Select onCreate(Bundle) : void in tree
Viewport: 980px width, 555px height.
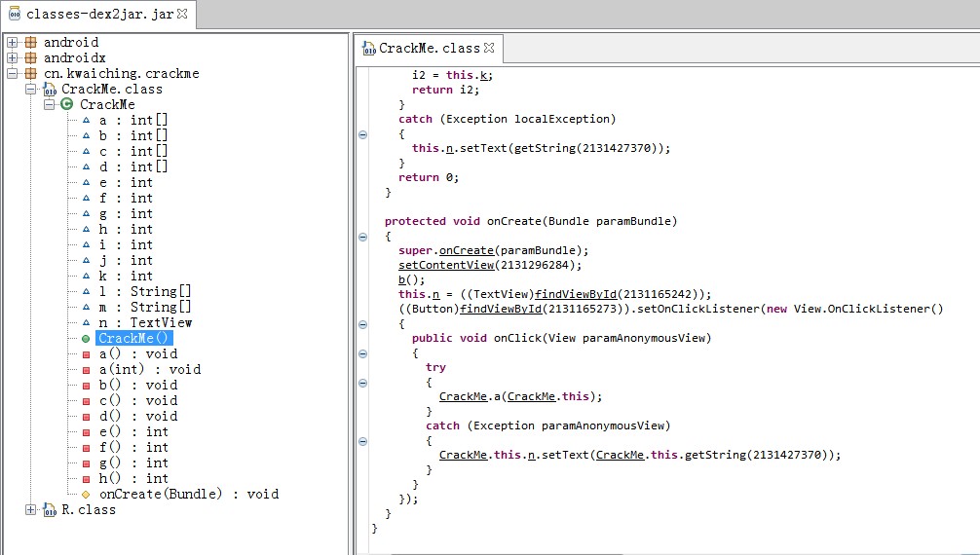(x=189, y=495)
